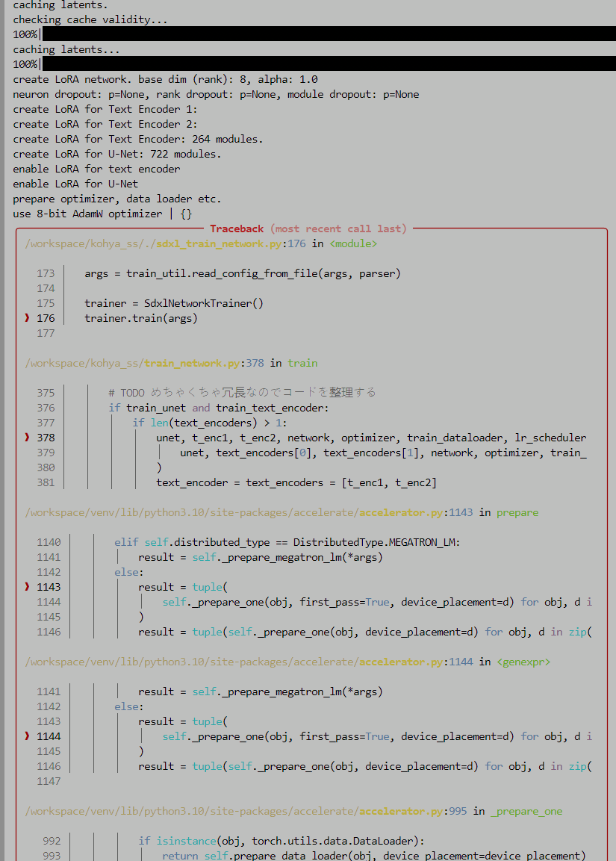Click the red arrow marker at line 1144
616x861 pixels.
(x=27, y=736)
